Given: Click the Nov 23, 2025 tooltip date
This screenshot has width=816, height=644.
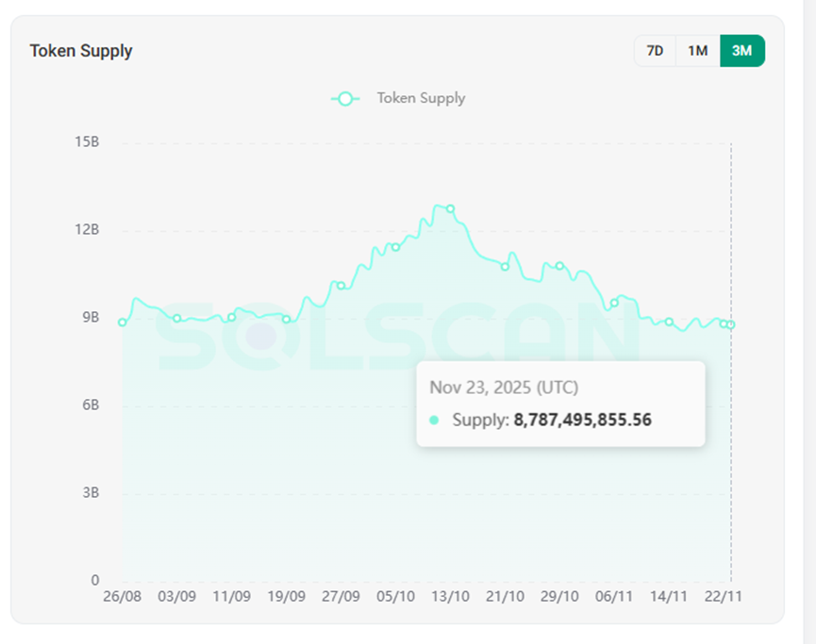Looking at the screenshot, I should [504, 388].
